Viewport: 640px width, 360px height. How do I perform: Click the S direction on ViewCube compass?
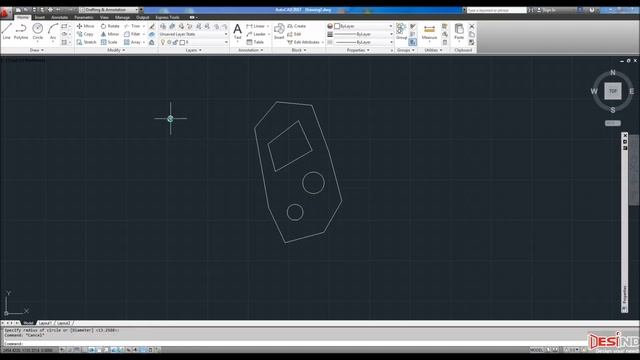tap(613, 110)
